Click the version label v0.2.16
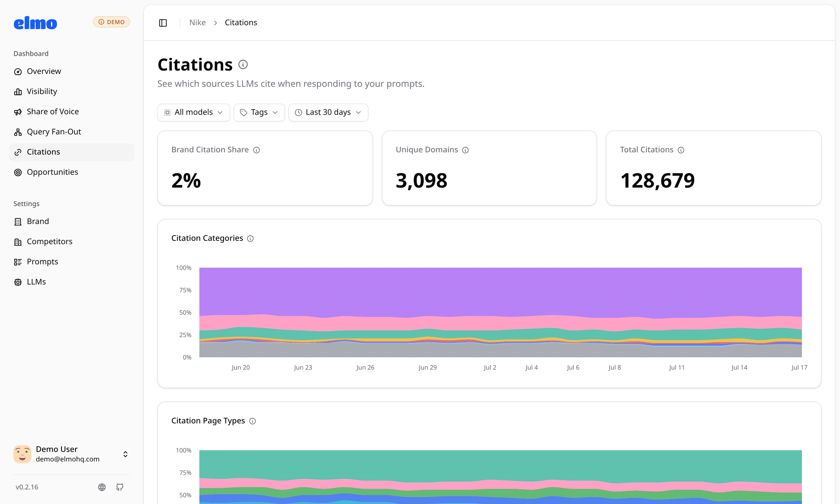The height and width of the screenshot is (504, 840). (x=27, y=487)
